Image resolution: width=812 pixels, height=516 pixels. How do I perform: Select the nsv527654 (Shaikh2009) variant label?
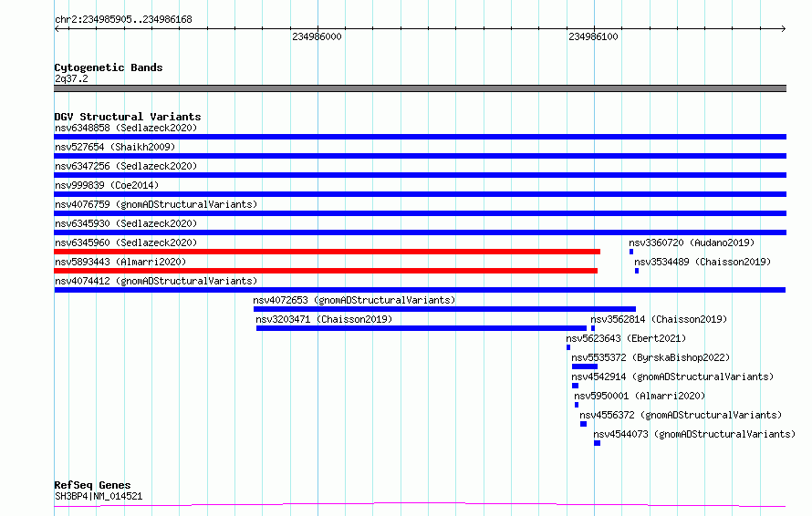(115, 147)
